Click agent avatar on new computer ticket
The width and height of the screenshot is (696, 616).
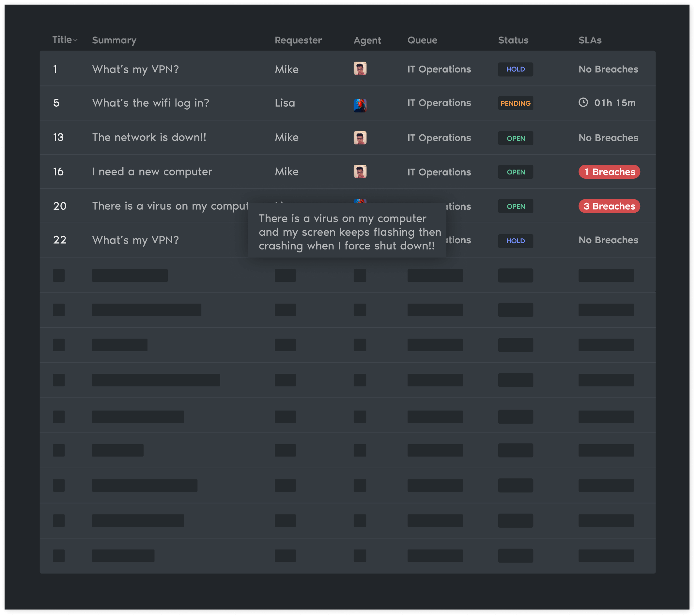[360, 172]
